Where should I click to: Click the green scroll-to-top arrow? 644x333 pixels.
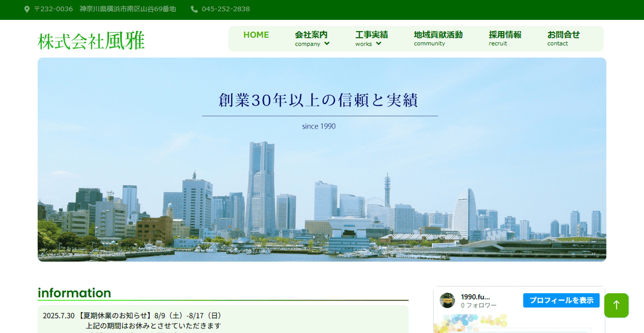616,305
